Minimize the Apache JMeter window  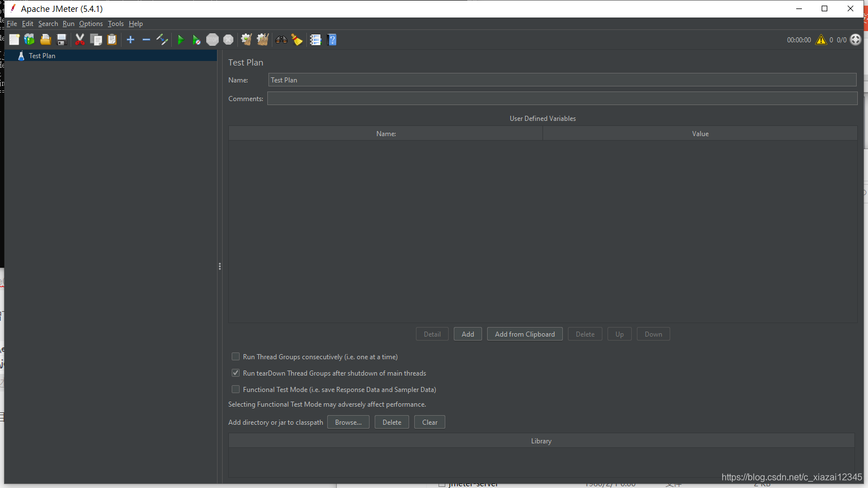pyautogui.click(x=799, y=8)
